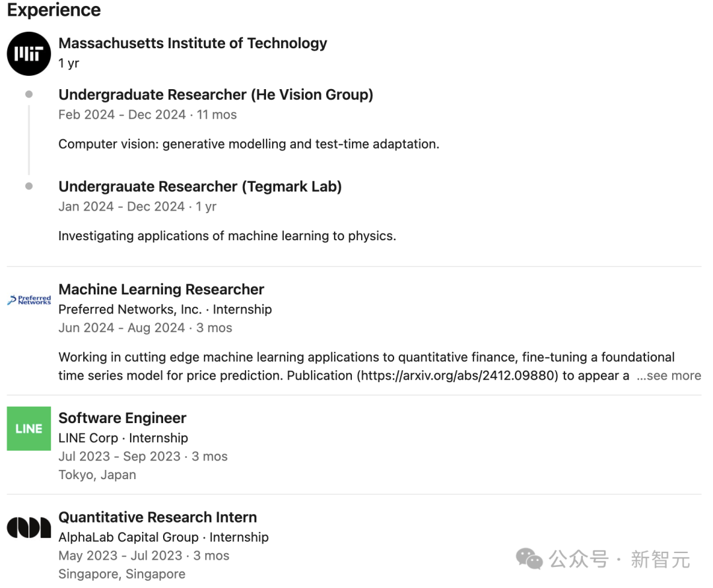Click AlphaLab Capital Group company name
The image size is (713, 588).
[129, 537]
